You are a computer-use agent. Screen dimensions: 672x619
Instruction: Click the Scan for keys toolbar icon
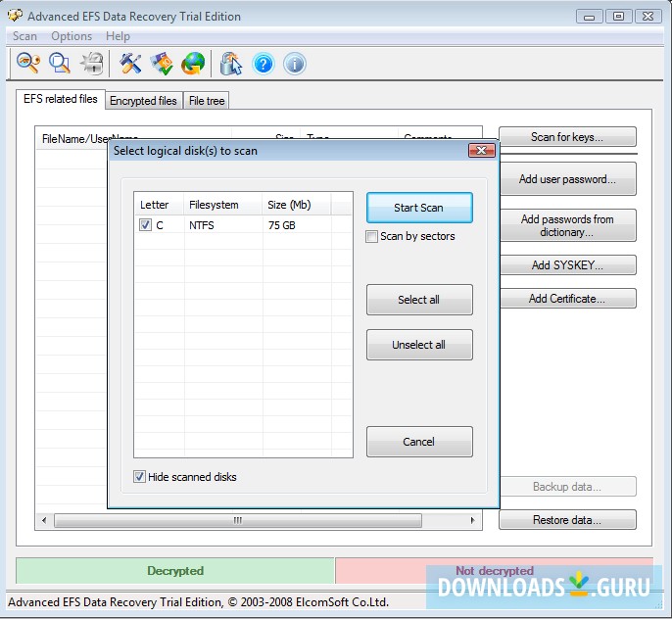pyautogui.click(x=28, y=64)
